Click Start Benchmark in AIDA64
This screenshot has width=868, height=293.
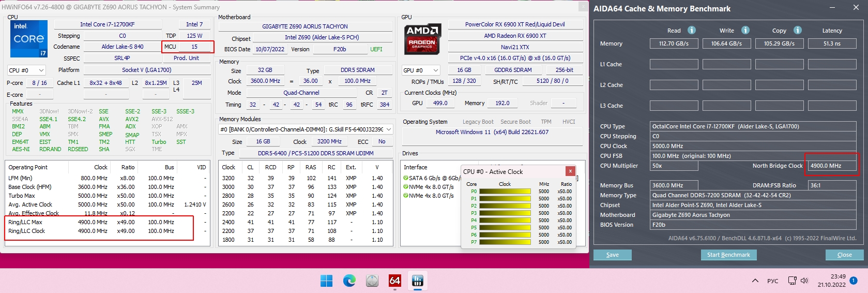(728, 255)
